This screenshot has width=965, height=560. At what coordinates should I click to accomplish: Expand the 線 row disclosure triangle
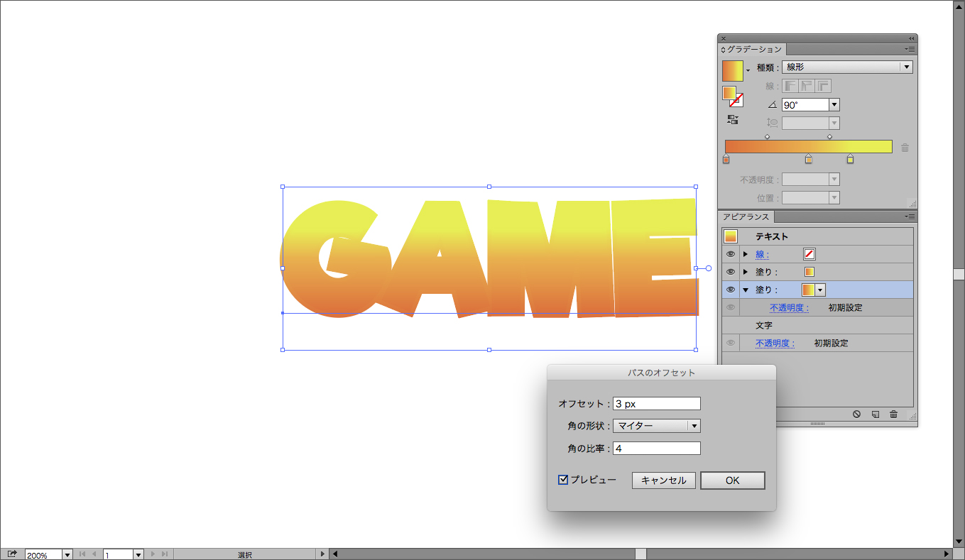pos(746,254)
